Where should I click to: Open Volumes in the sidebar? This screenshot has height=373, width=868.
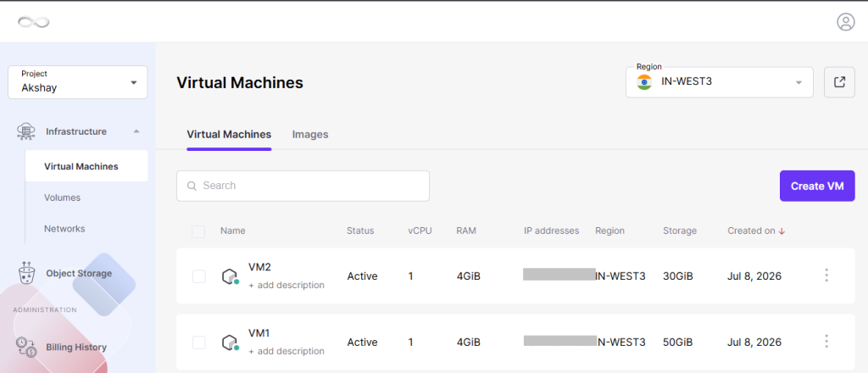[x=62, y=198]
